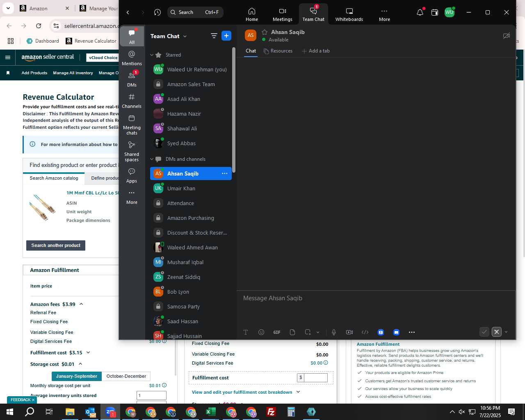Open Apps in the Zoom sidebar
The width and height of the screenshot is (525, 420).
point(132,176)
